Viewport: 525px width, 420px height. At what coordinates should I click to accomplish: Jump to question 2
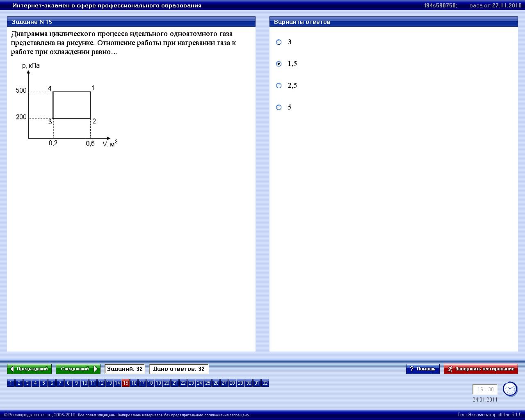tap(19, 383)
